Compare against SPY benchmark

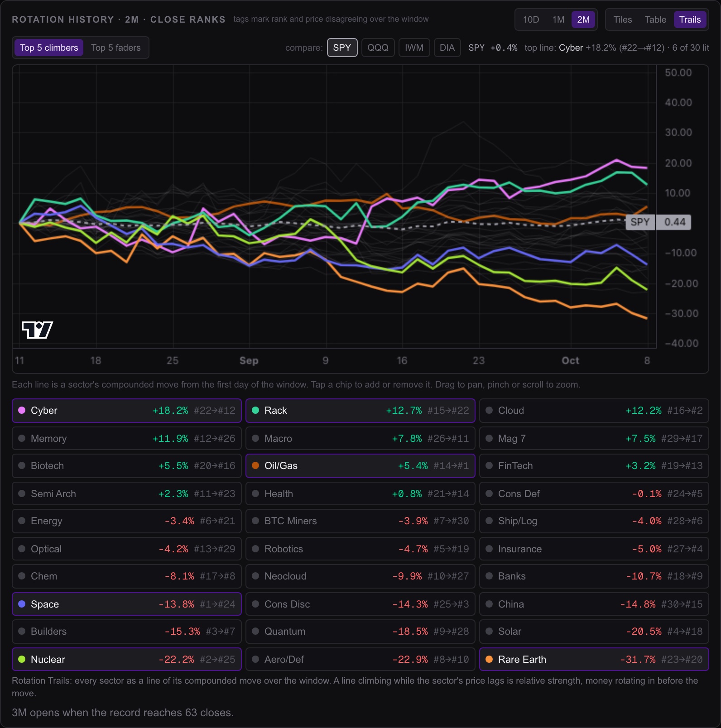click(342, 48)
